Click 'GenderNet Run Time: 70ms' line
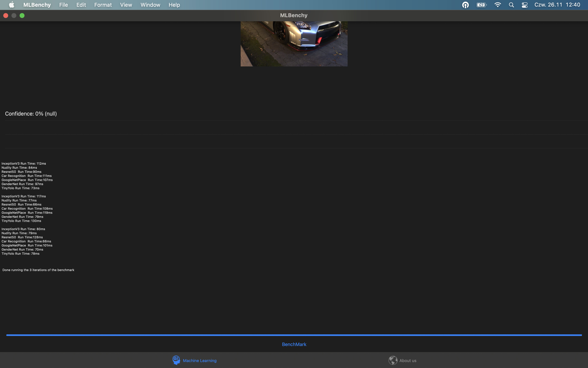 (22, 250)
